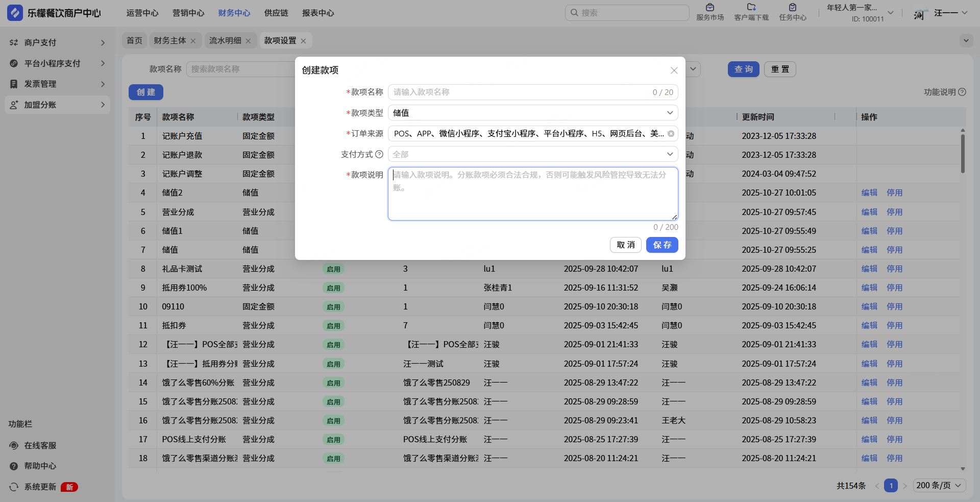Viewport: 980px width, 502px height.
Task: Click the 在线客服 headset icon
Action: [14, 445]
